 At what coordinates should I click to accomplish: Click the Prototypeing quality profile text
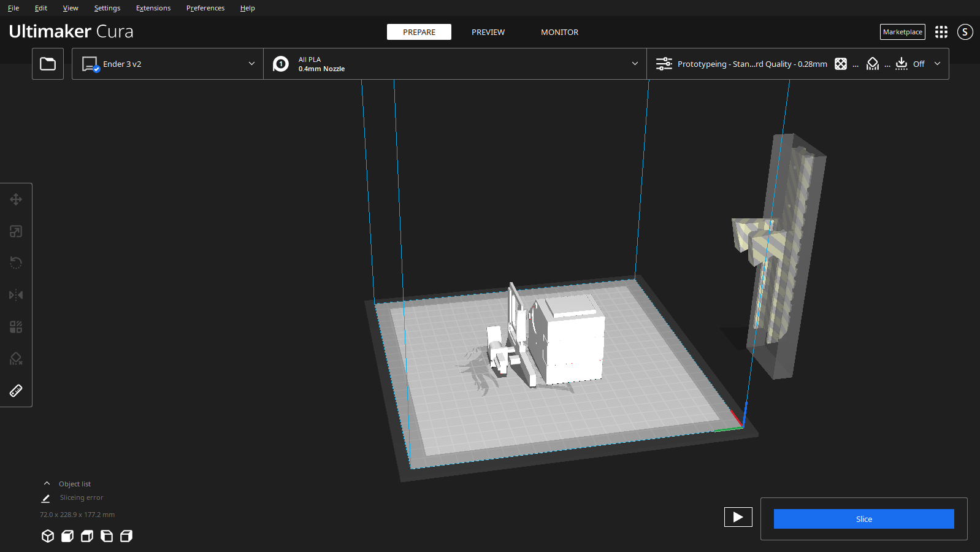point(752,64)
